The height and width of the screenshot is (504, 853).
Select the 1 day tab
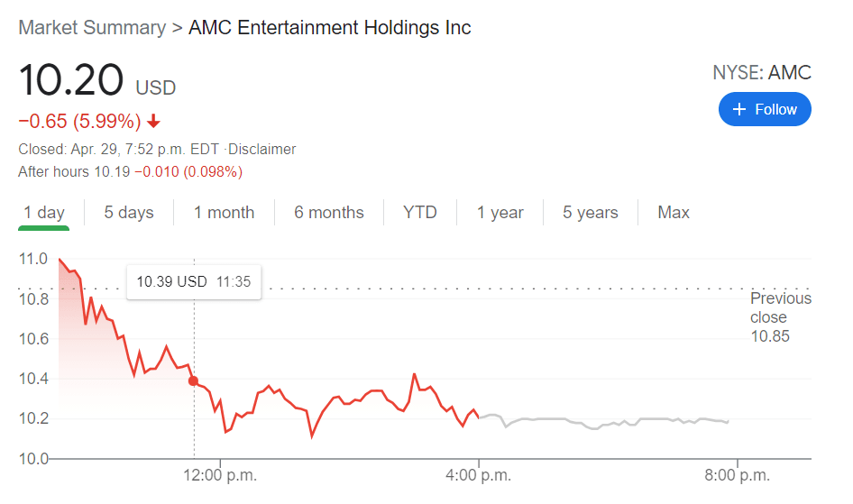point(44,213)
